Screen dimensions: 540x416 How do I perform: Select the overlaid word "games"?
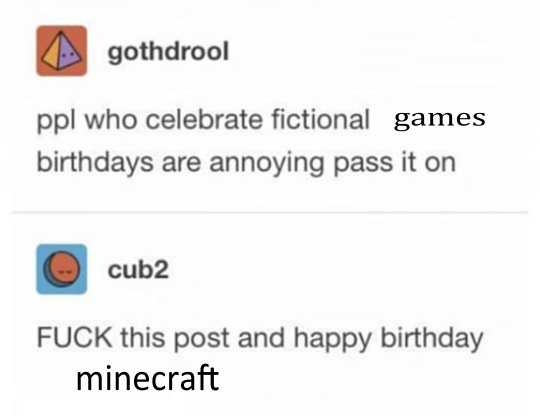point(440,119)
